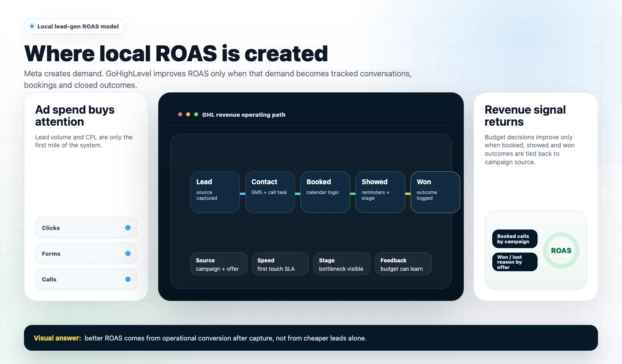
Task: Click the green ROAS ring
Action: 561,250
